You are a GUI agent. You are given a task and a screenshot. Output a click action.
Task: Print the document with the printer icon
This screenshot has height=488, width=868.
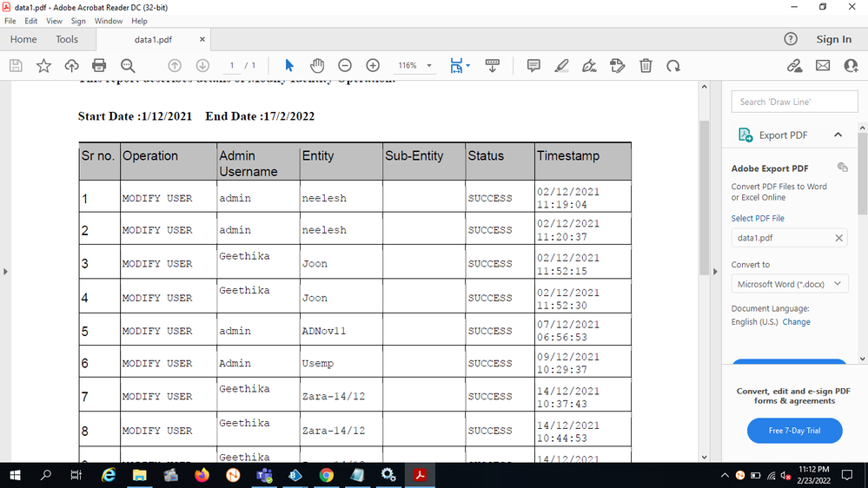tap(99, 66)
